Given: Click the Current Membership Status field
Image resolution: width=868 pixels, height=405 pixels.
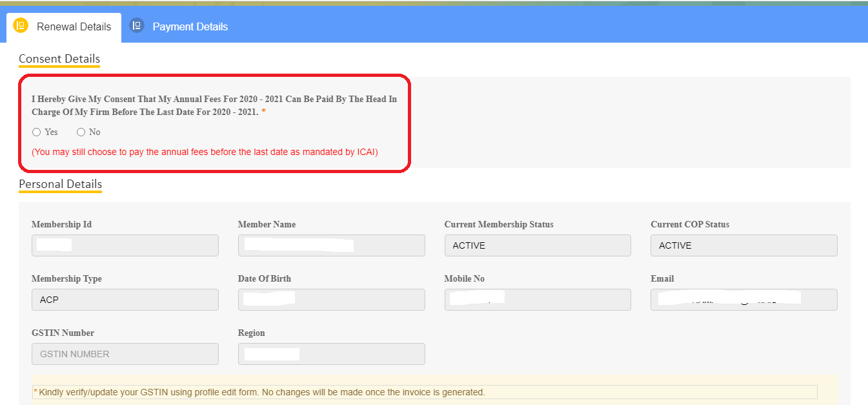Looking at the screenshot, I should pos(537,245).
